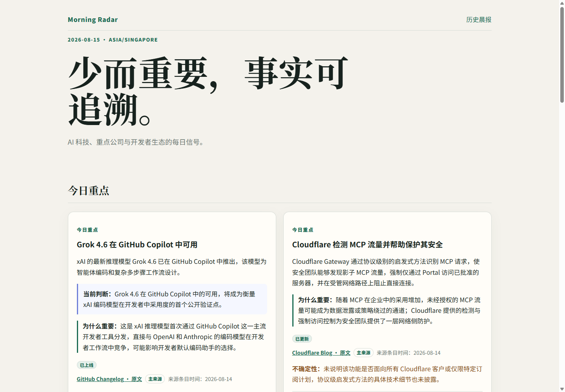The height and width of the screenshot is (392, 565).
Task: Click the 今日重点 section heading
Action: pos(89,191)
